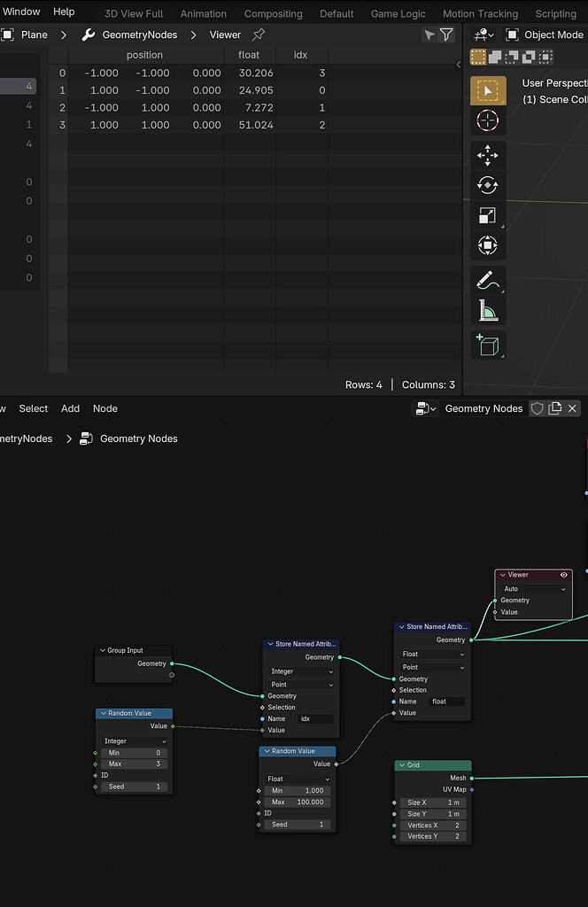The height and width of the screenshot is (907, 588).
Task: Click the Vertices X value field
Action: tap(433, 826)
